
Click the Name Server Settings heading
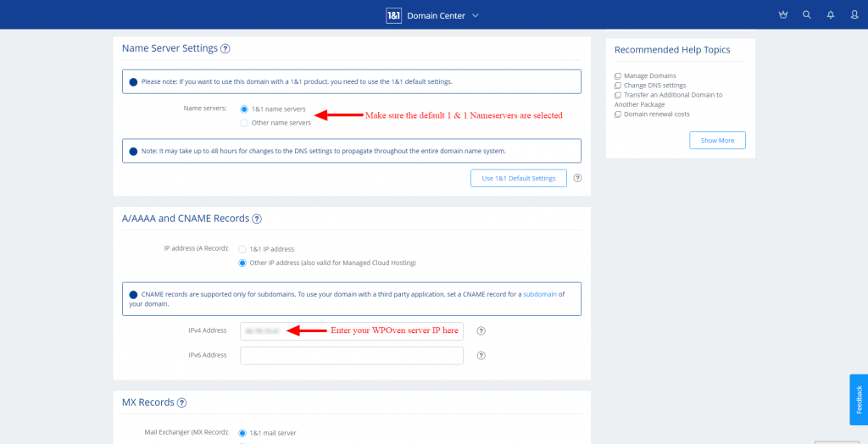pos(170,48)
